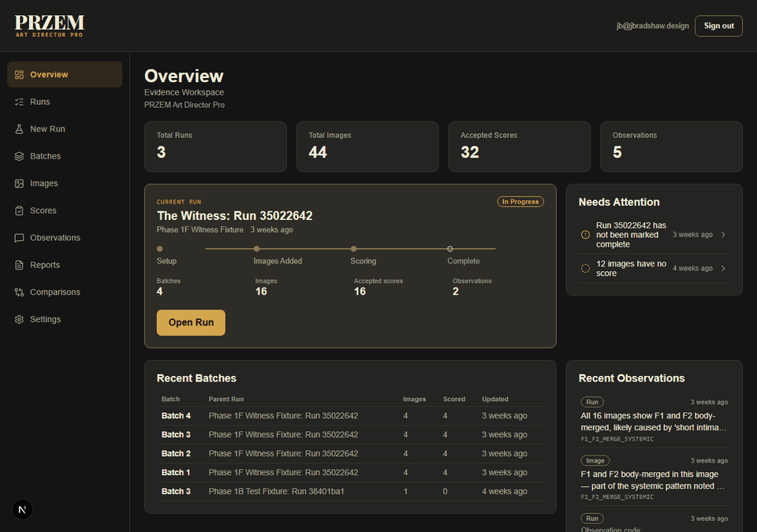Click the Observations speech bubble icon

click(19, 237)
